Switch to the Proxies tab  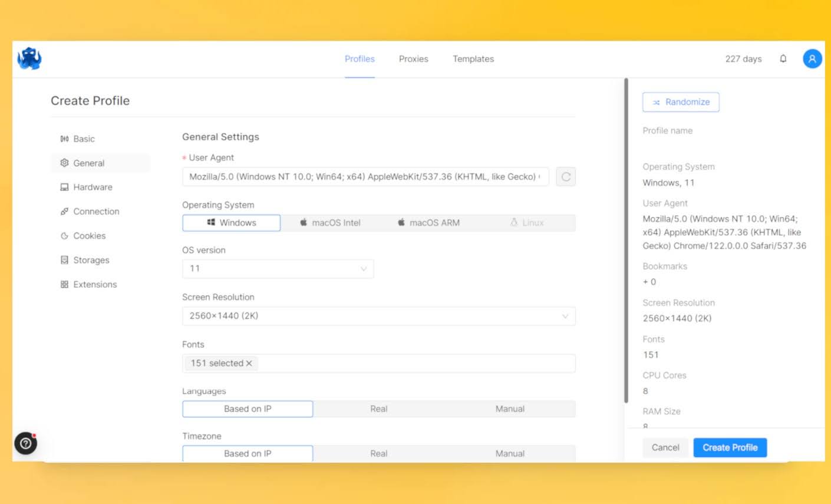point(413,59)
